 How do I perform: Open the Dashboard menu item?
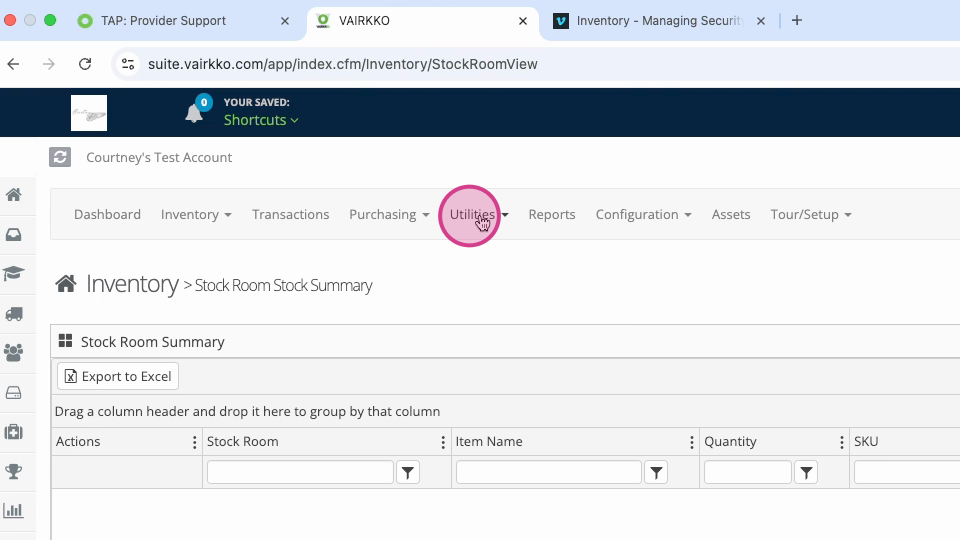pos(107,214)
